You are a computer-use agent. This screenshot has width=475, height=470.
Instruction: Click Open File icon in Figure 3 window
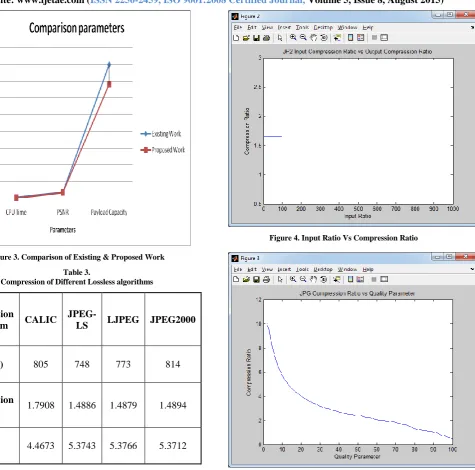click(x=246, y=279)
